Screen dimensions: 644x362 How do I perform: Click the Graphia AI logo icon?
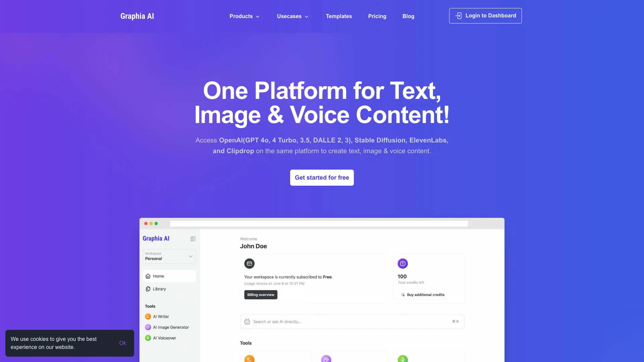point(137,15)
